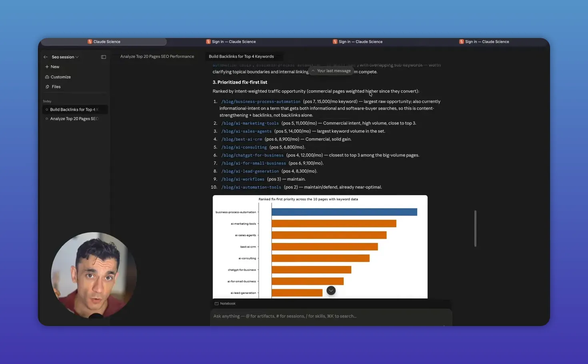The image size is (588, 364).
Task: Toggle the sidebar panel icon
Action: click(x=104, y=57)
